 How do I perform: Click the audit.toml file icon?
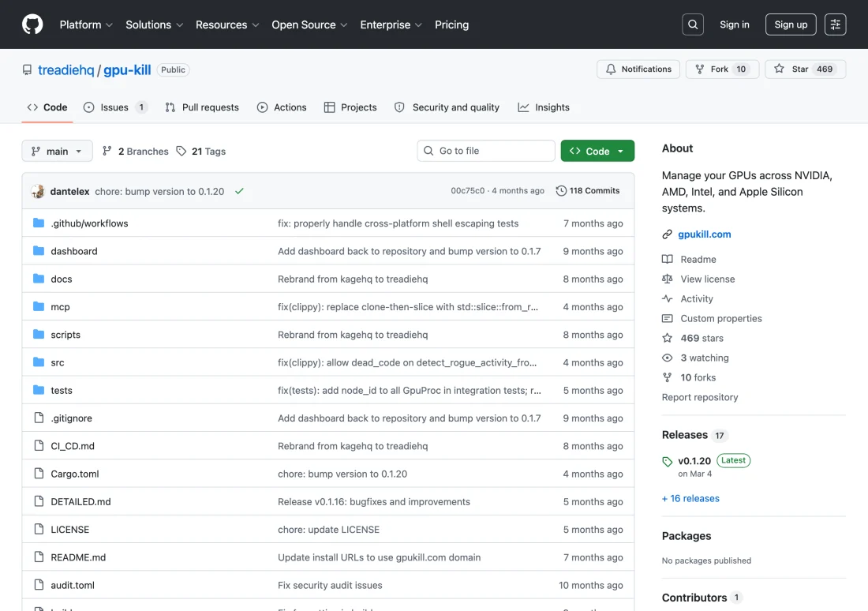[x=39, y=585]
